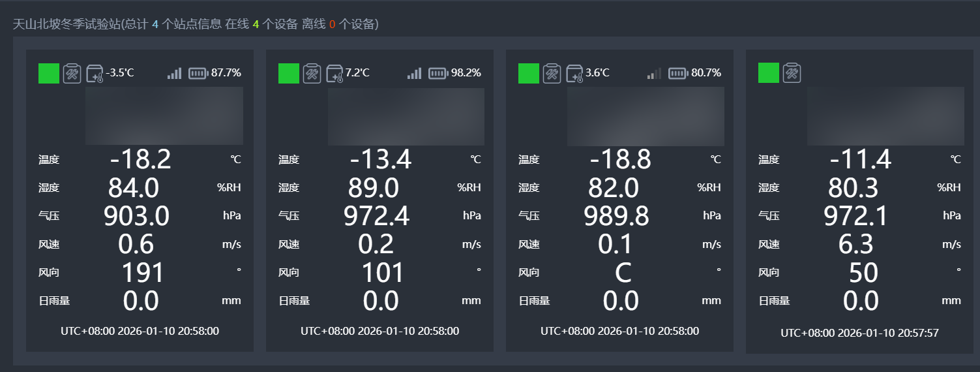Click the battery icon showing 98.2%

438,73
